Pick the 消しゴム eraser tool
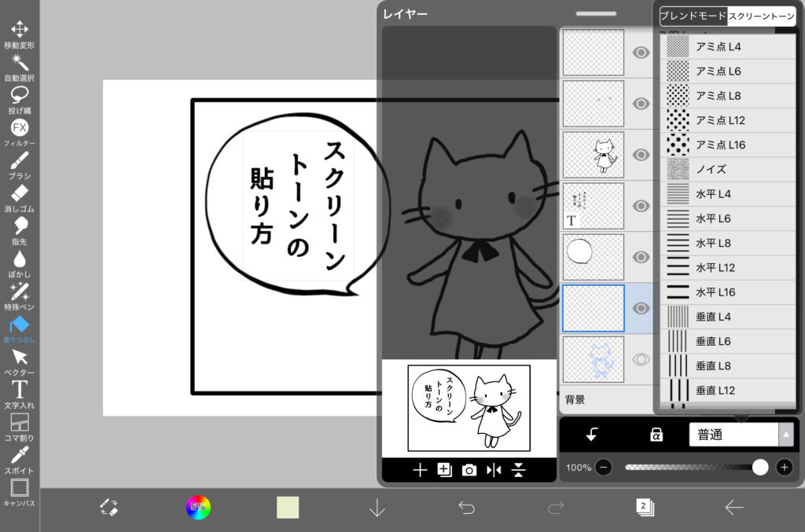 [19, 196]
